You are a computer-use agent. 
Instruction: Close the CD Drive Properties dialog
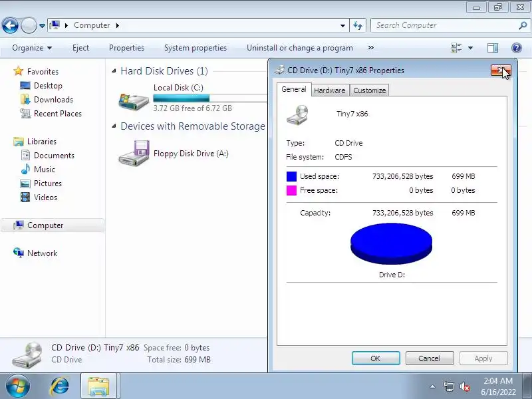coord(501,70)
